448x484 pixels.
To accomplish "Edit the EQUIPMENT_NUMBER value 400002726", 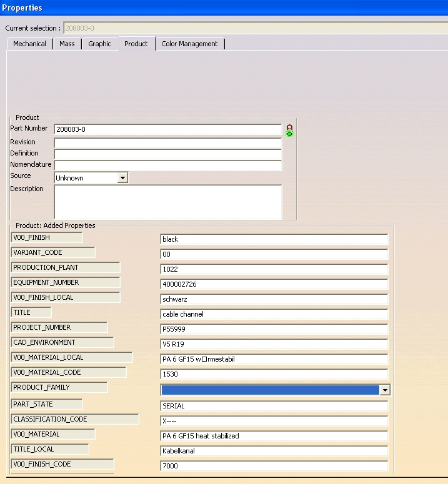I will pyautogui.click(x=274, y=284).
